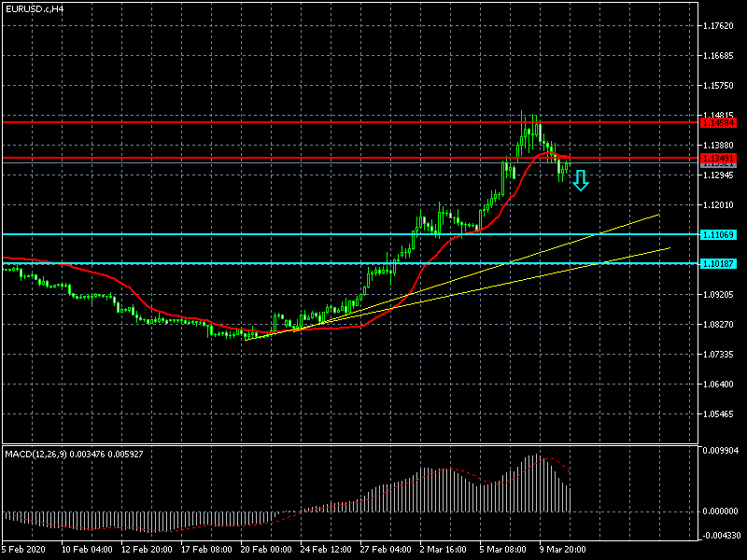Click the 12 Feb 20:00 time label
Screen dimensions: 747x560
[x=147, y=550]
